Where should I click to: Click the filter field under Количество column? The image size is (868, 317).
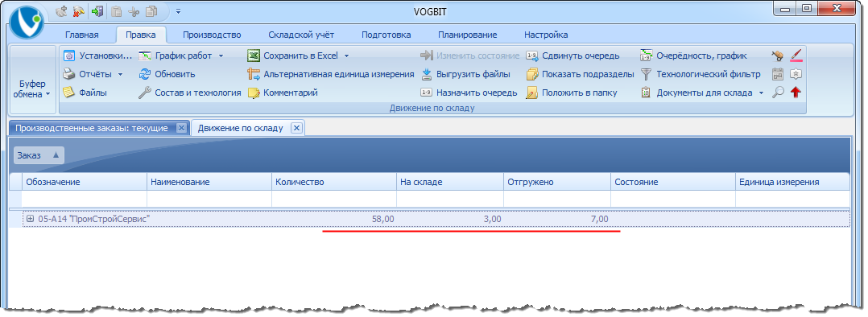coord(334,199)
